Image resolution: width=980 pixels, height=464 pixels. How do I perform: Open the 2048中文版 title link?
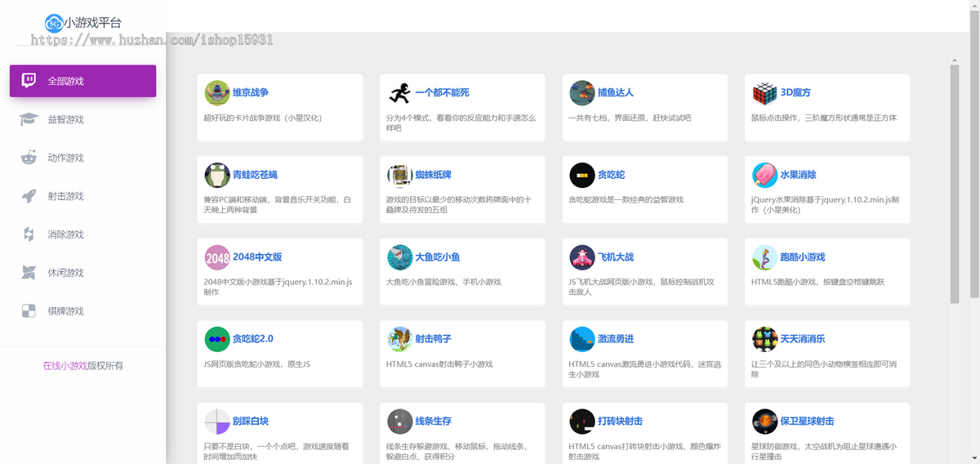tap(257, 257)
